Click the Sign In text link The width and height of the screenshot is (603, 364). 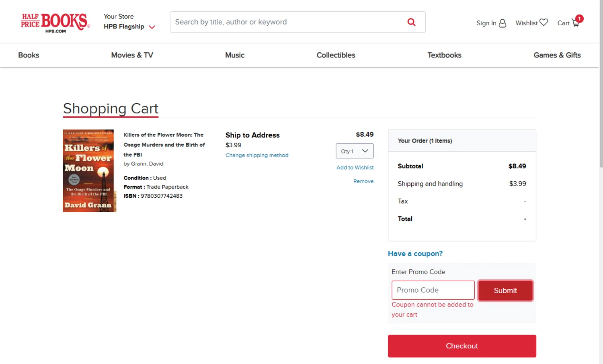coord(486,23)
